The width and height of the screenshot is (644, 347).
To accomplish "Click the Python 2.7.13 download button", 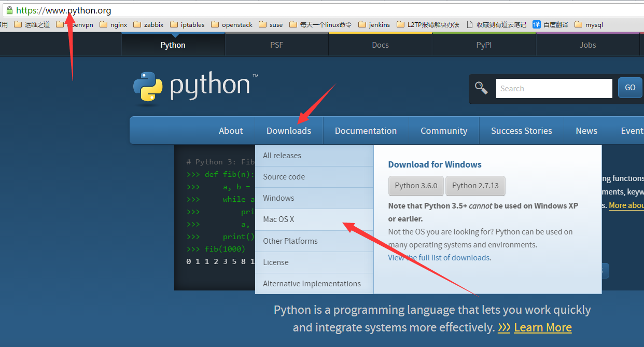I will [x=475, y=186].
